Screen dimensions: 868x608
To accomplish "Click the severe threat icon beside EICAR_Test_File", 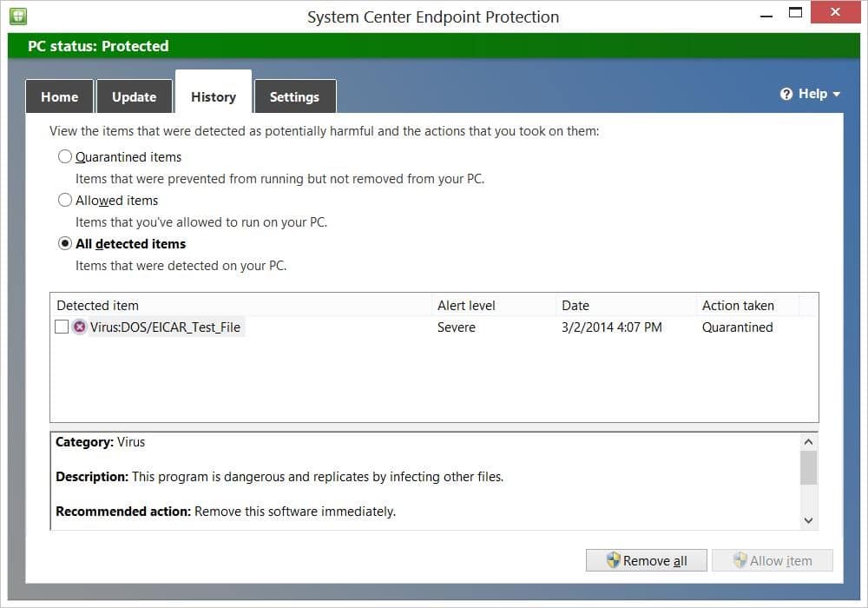I will point(80,327).
